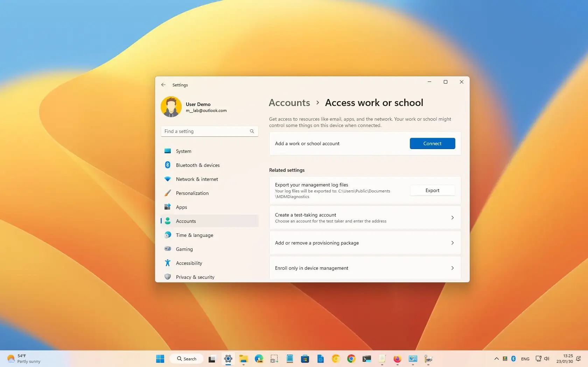Image resolution: width=588 pixels, height=367 pixels.
Task: Click the key and printer taskbar icon
Action: click(x=428, y=359)
